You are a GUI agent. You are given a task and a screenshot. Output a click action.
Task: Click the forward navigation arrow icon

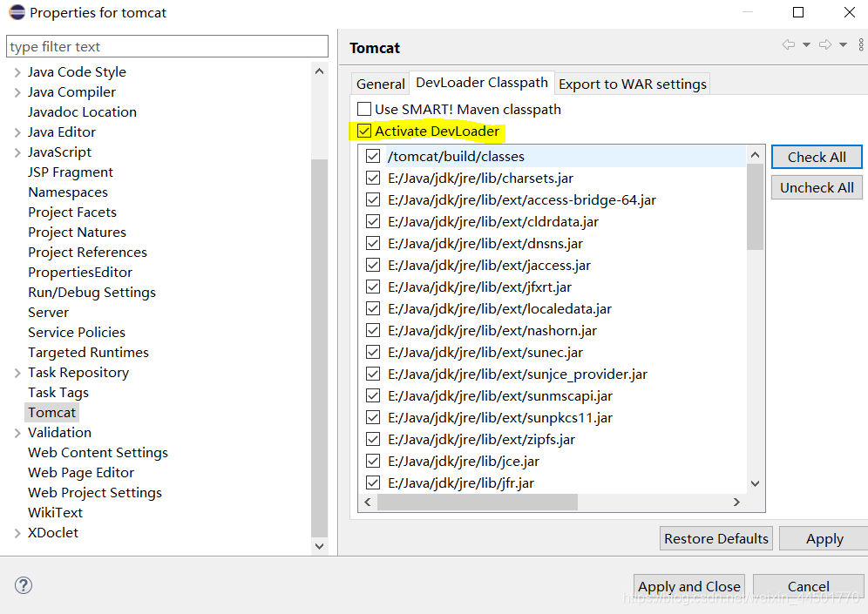[824, 44]
